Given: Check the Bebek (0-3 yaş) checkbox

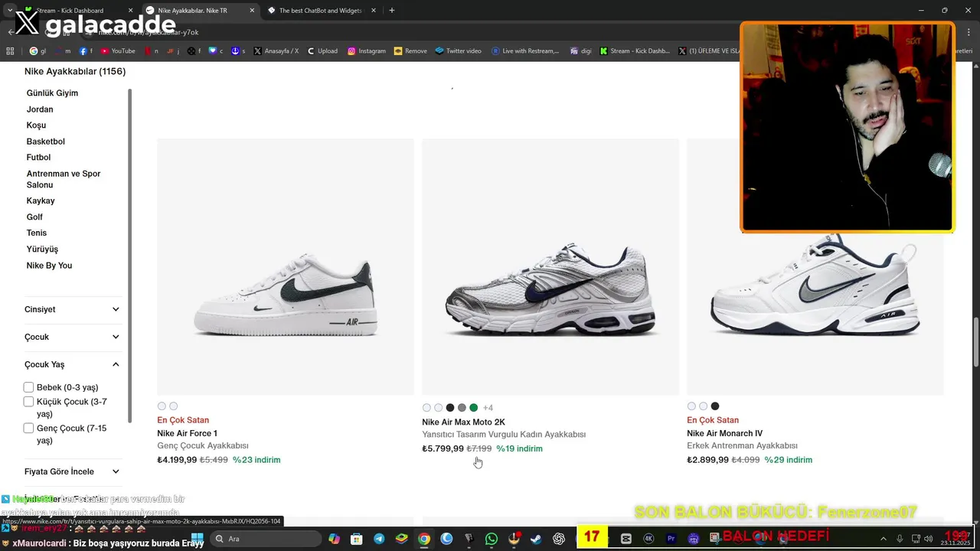Looking at the screenshot, I should pos(28,387).
